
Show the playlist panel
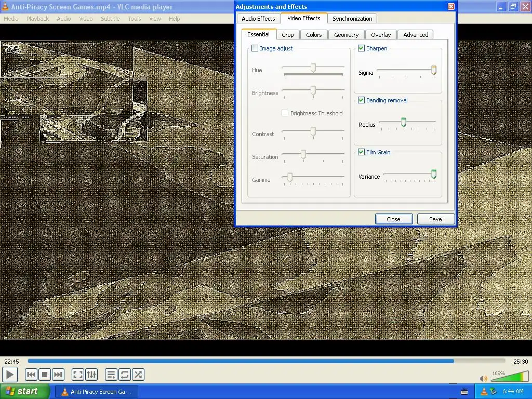point(111,375)
